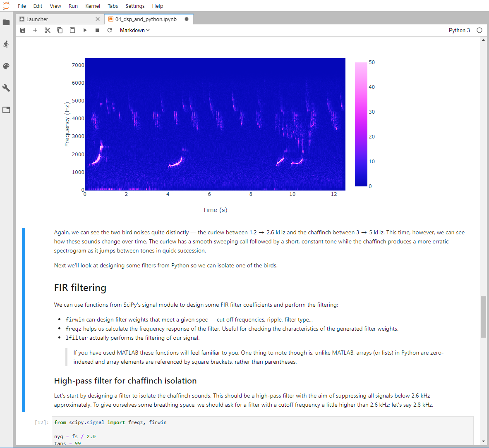Image resolution: width=489 pixels, height=448 pixels.
Task: Open the Markdown cell type dropdown
Action: (x=135, y=30)
